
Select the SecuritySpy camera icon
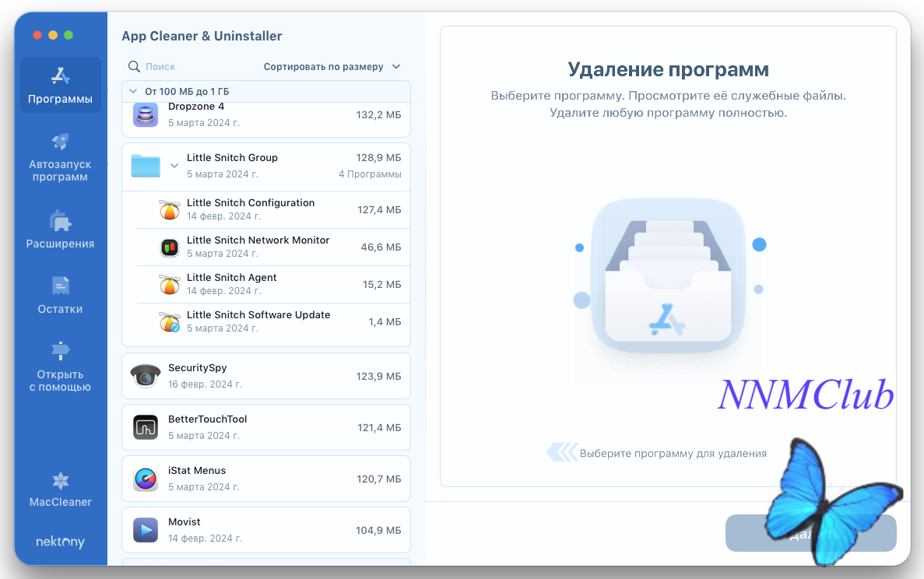coord(146,376)
